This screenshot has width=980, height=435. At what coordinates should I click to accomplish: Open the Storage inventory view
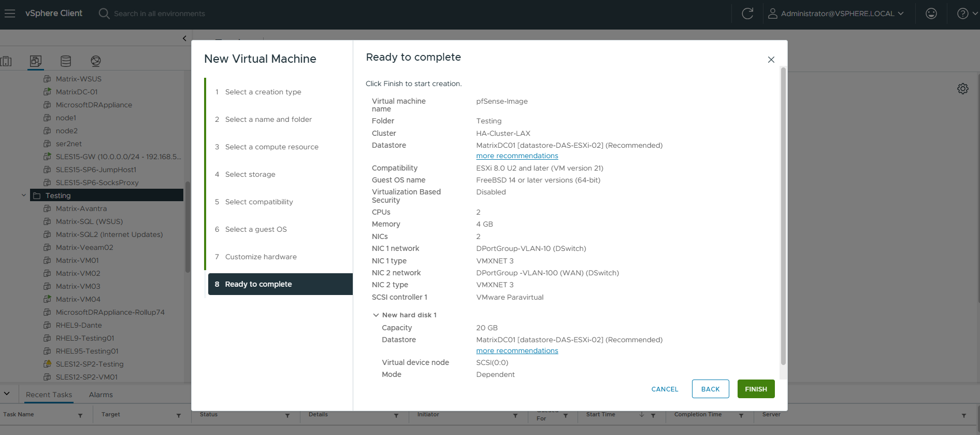[66, 61]
